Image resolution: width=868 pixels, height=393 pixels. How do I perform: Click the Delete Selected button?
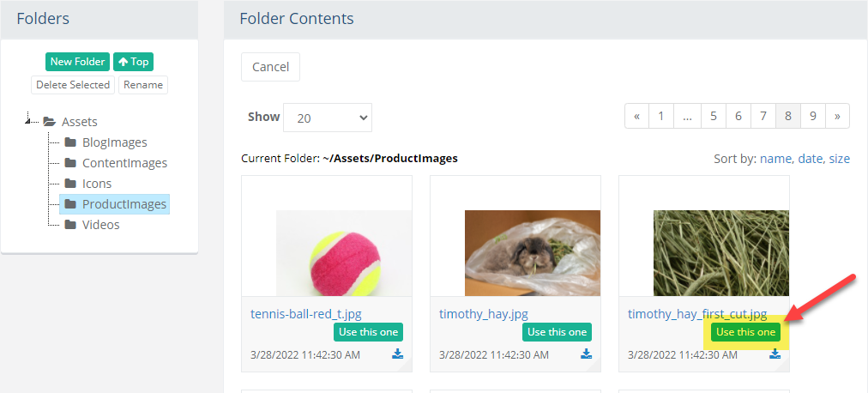click(x=73, y=85)
